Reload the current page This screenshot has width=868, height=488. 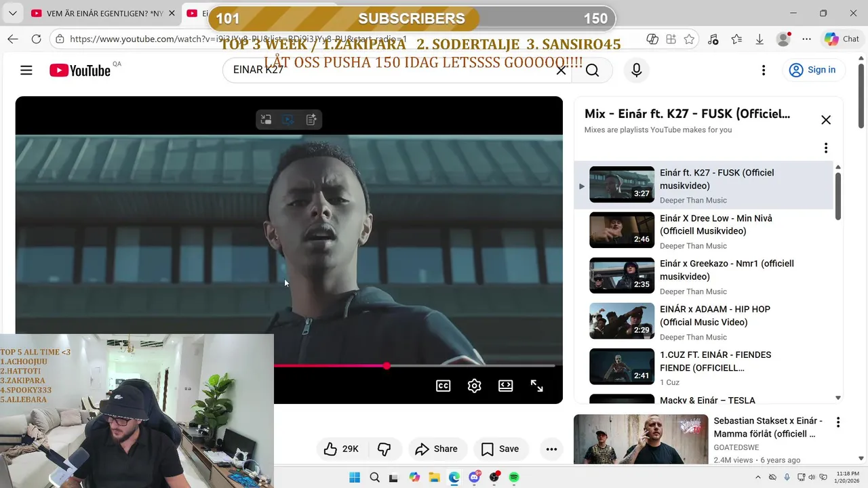[x=36, y=39]
